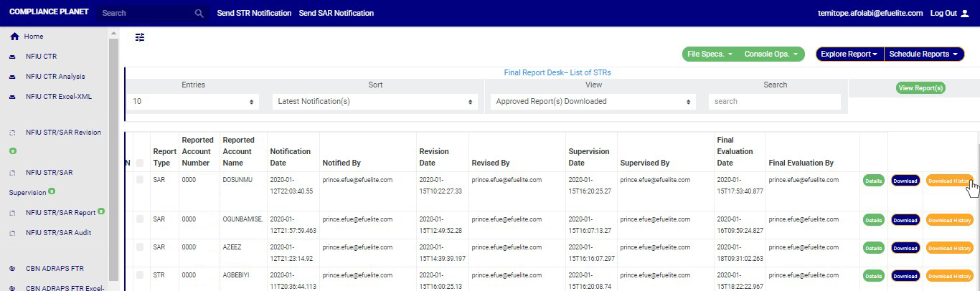Click the filter sliders icon above table
This screenshot has height=291, width=980.
tap(140, 37)
